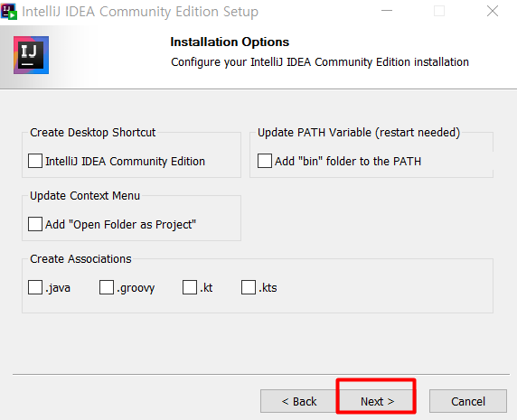Enable IntelliJ IDEA Community Edition desktop shortcut checkbox
The height and width of the screenshot is (420, 517).
coord(35,161)
